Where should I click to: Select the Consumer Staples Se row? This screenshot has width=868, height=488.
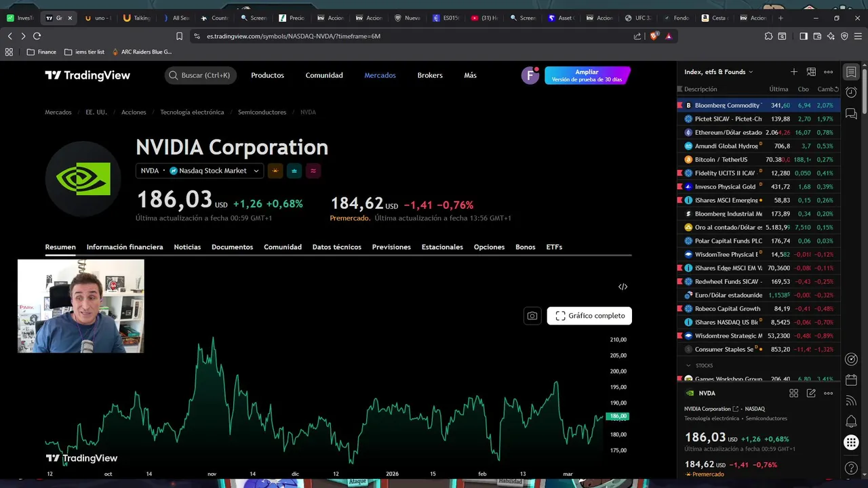pos(759,349)
